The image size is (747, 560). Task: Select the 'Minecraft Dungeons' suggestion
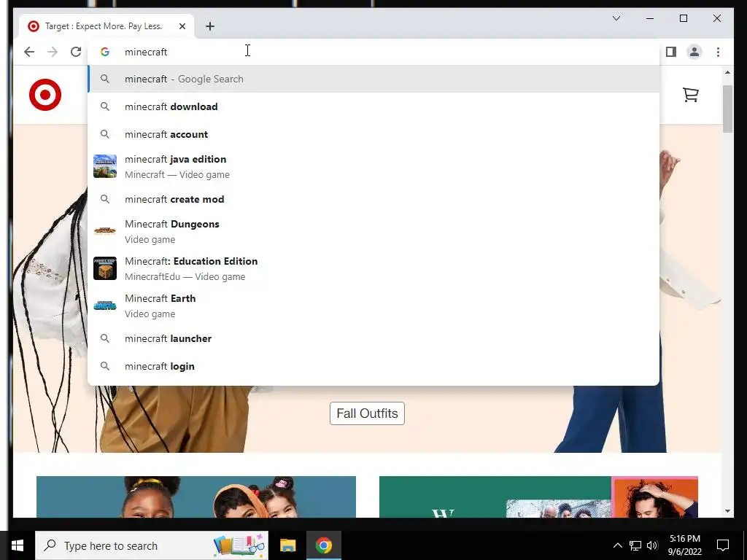tap(374, 231)
